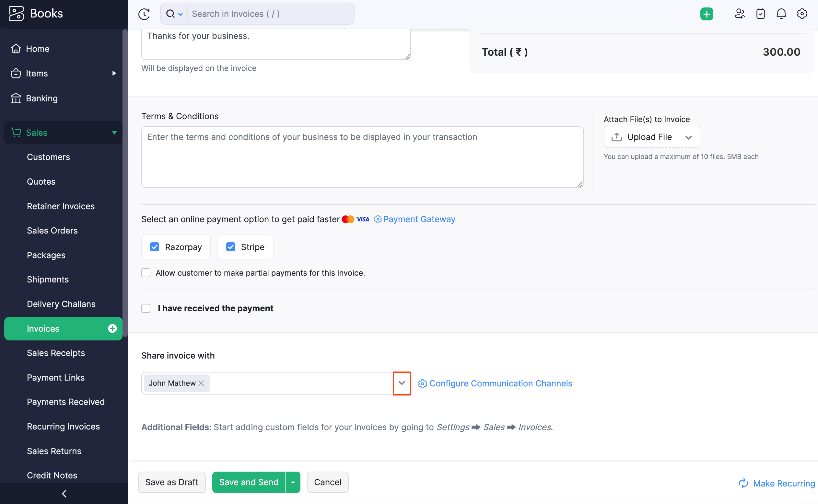Click the Save and Send button
818x504 pixels.
pyautogui.click(x=249, y=482)
